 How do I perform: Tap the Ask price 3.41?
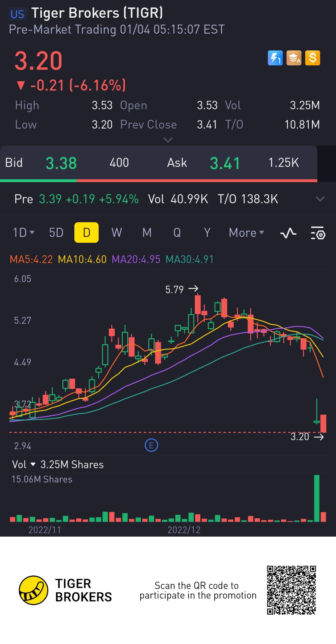click(225, 163)
